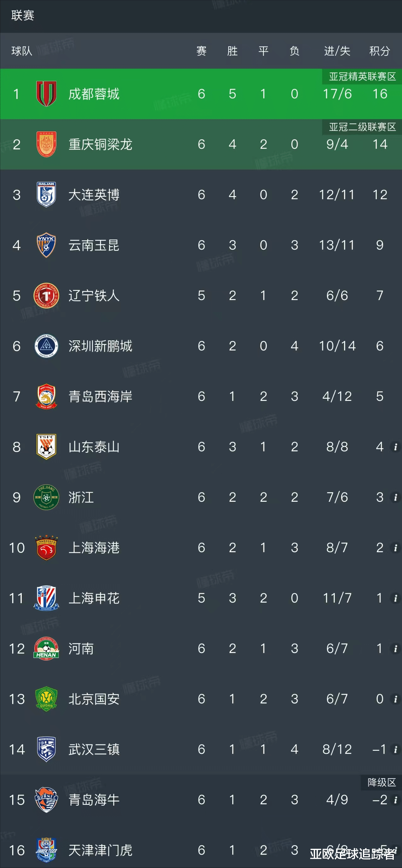
Task: Click info icon beside 北京国安 points
Action: point(395,699)
